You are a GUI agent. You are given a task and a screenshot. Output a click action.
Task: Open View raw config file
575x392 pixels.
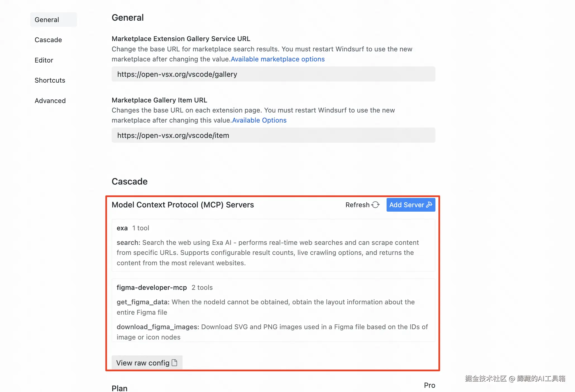(147, 363)
